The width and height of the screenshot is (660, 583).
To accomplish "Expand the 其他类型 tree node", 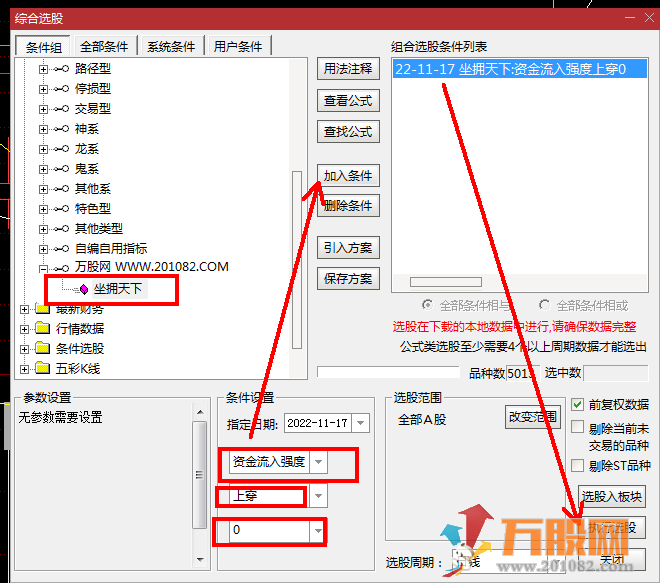I will [43, 229].
